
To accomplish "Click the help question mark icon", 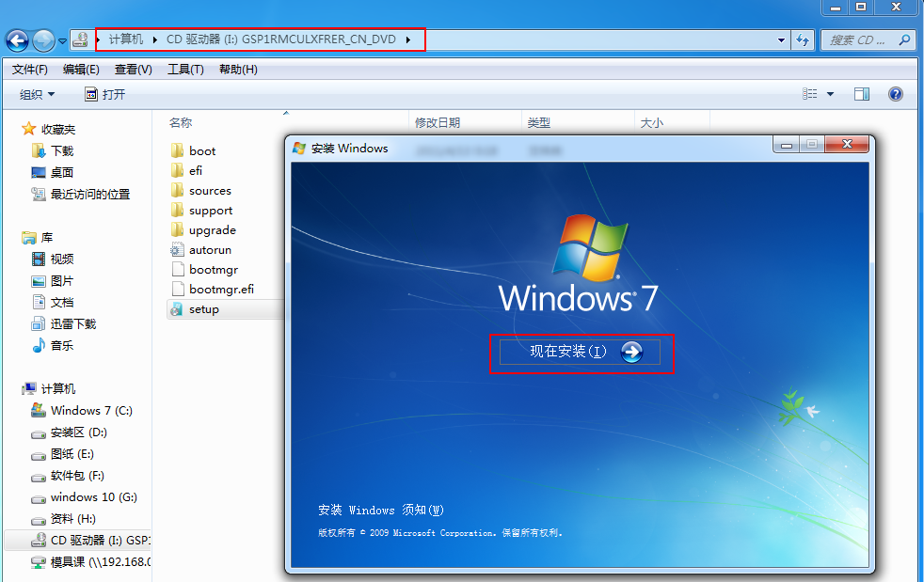I will pyautogui.click(x=895, y=94).
